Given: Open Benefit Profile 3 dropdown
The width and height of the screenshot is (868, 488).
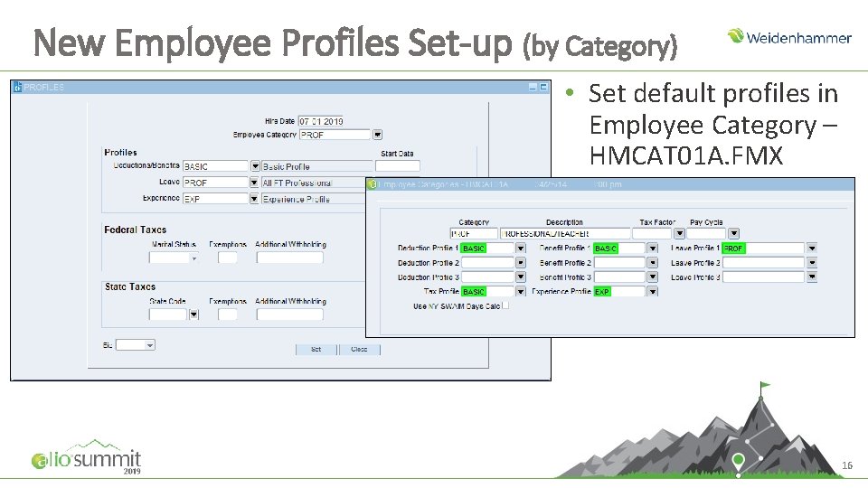Looking at the screenshot, I should point(653,277).
